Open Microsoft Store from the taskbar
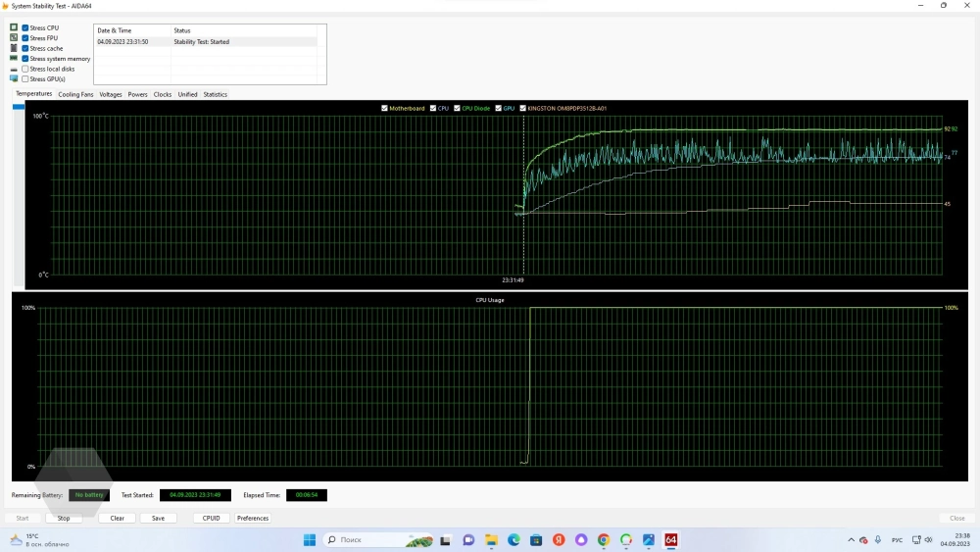The height and width of the screenshot is (552, 980). click(537, 540)
